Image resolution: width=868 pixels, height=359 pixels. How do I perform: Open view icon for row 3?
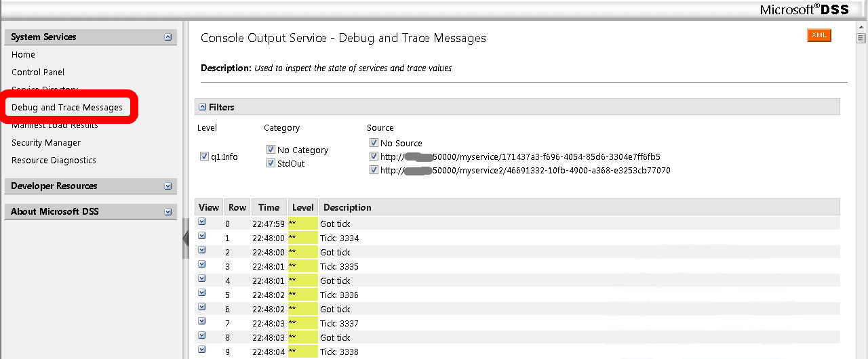pos(201,264)
